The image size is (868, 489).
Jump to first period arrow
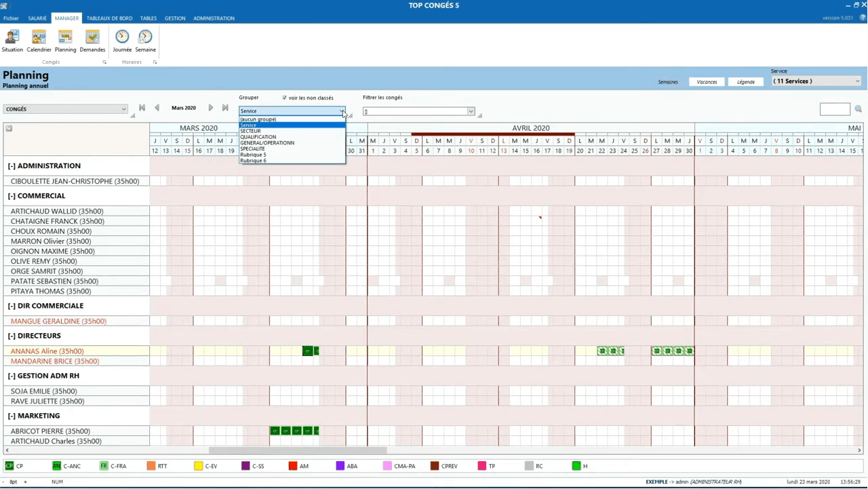[x=142, y=108]
